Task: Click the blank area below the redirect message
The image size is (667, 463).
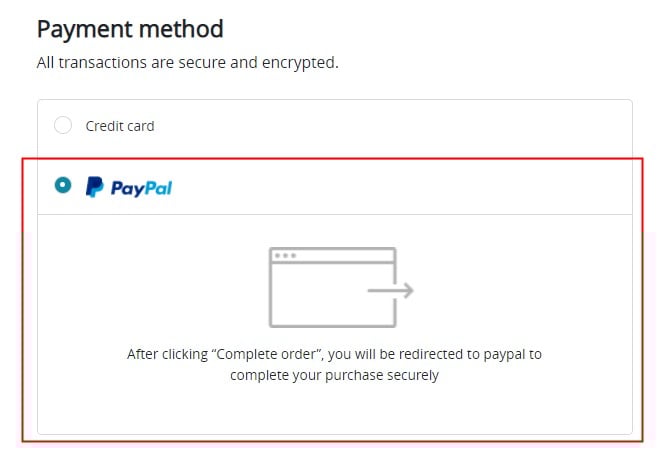Action: 334,410
